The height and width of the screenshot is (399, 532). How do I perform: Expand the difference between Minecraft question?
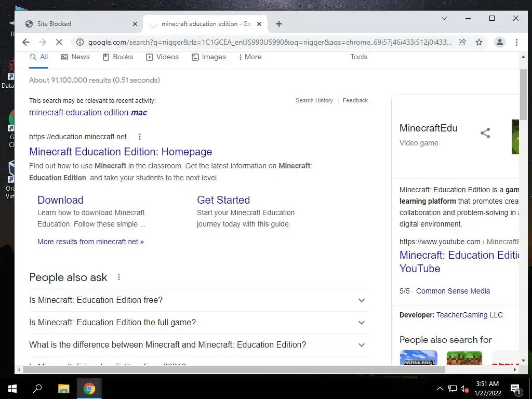(198, 345)
